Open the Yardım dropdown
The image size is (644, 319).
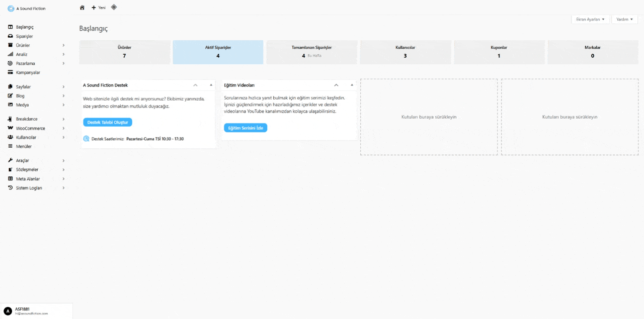(x=624, y=19)
